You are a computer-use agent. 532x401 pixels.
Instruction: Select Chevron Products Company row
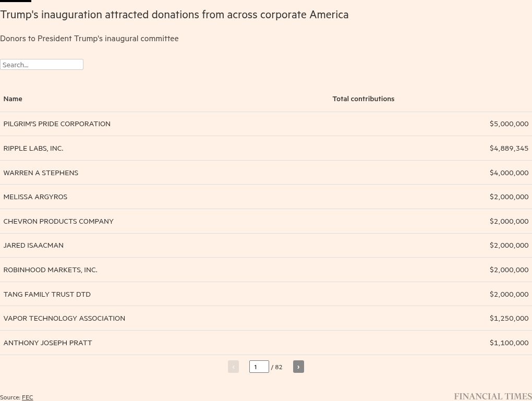pyautogui.click(x=266, y=221)
